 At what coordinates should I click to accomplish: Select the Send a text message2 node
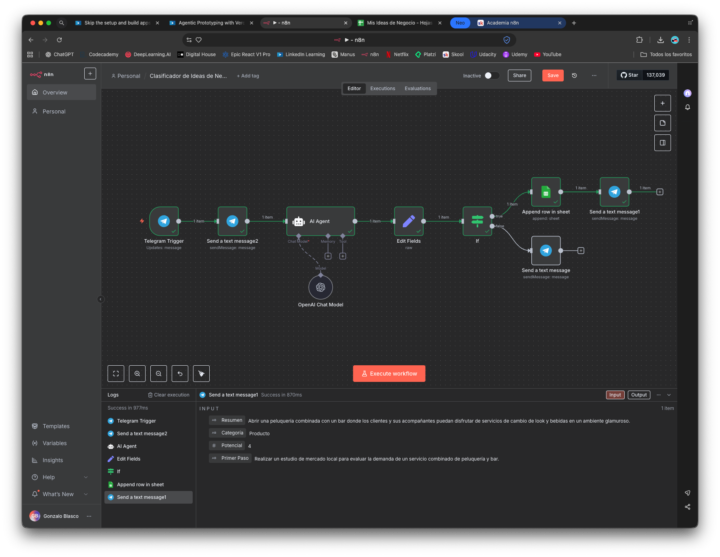click(x=232, y=221)
